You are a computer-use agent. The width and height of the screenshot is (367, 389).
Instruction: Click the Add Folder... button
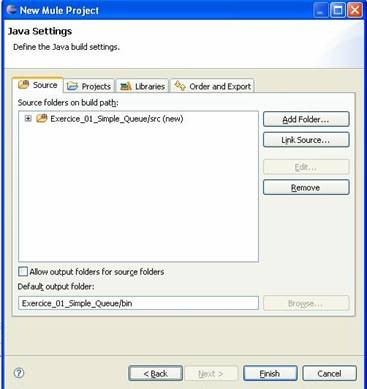pyautogui.click(x=306, y=119)
